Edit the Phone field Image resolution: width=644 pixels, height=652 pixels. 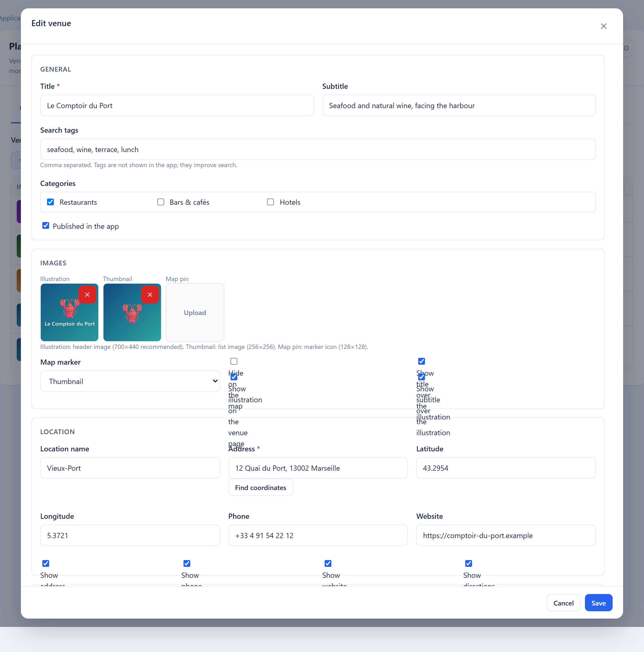[318, 535]
